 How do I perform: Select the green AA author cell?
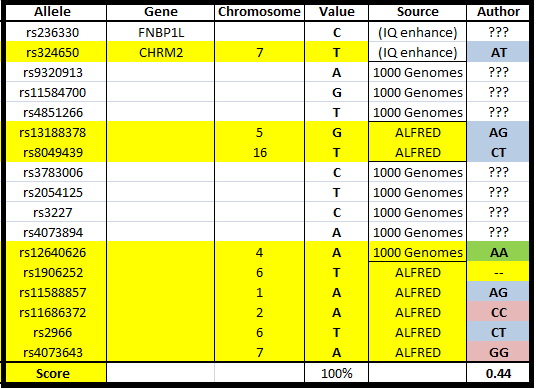tap(498, 252)
